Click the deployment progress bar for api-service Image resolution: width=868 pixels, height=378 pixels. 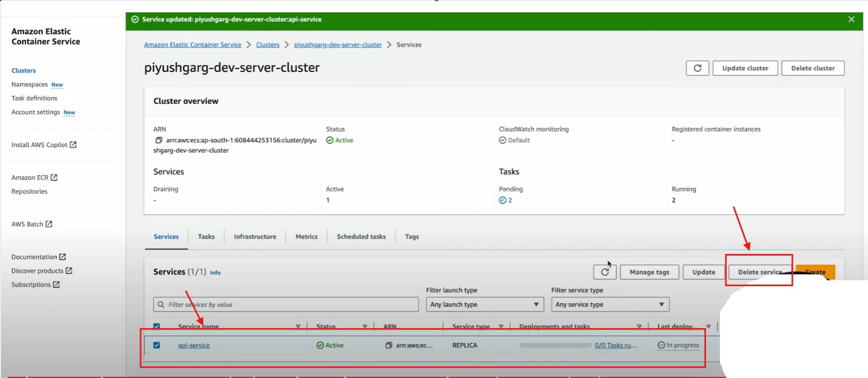tap(555, 345)
